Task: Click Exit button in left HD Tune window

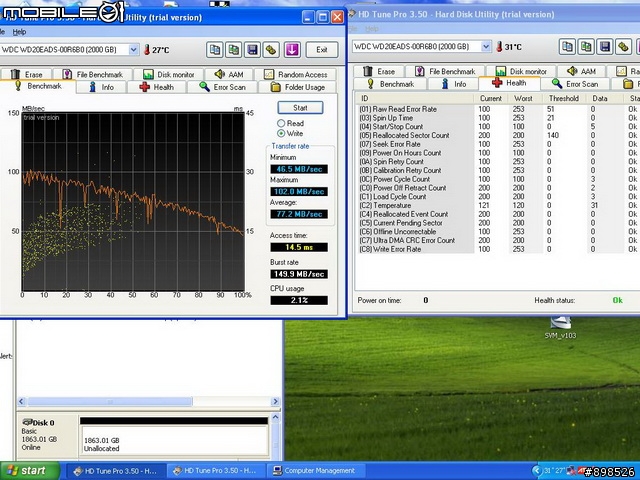Action: tap(322, 50)
